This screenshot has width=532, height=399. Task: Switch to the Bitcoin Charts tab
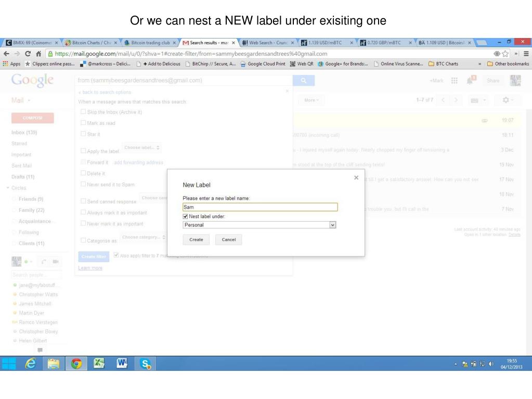(92, 43)
